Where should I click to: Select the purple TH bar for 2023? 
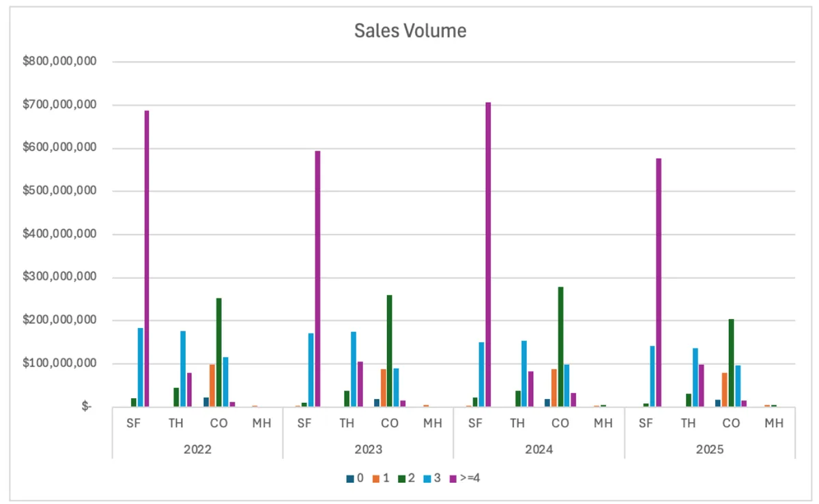[360, 384]
